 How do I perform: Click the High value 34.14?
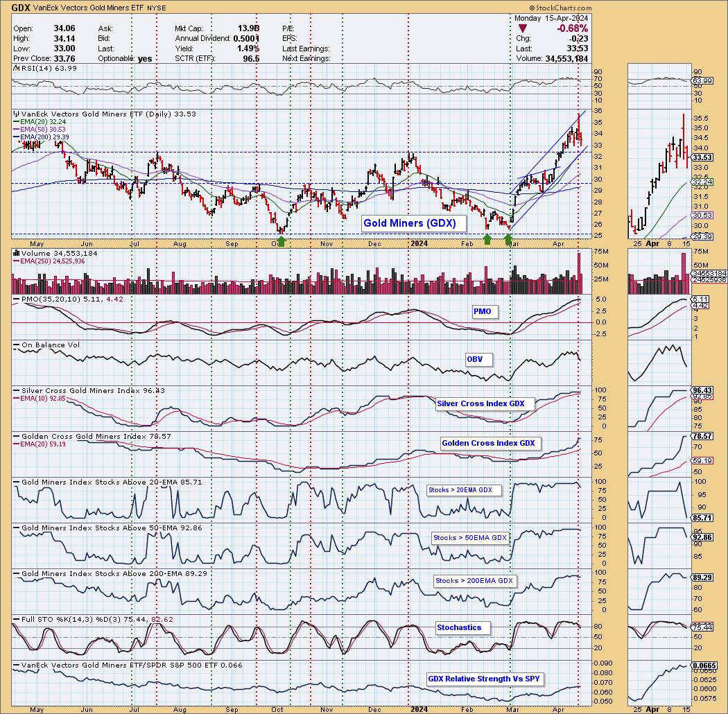point(64,39)
